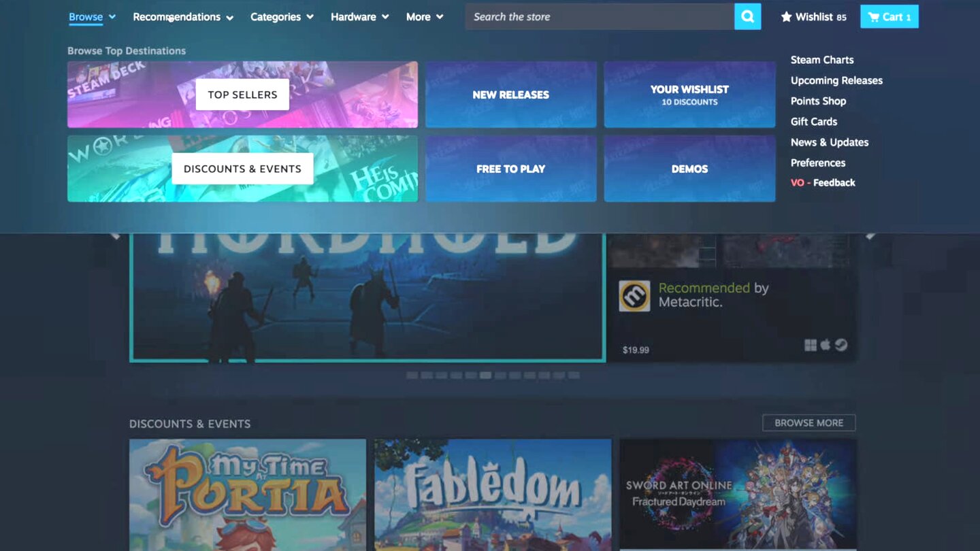Viewport: 980px width, 551px height.
Task: Click the magnifier search button
Action: 747,17
